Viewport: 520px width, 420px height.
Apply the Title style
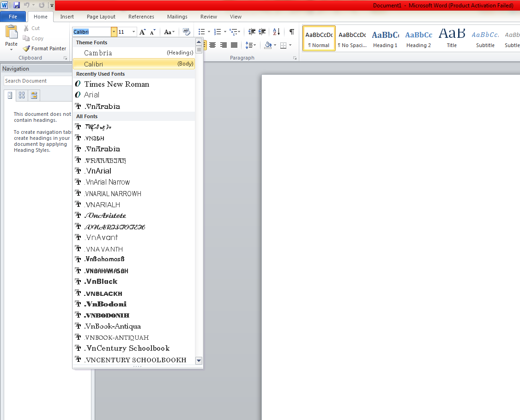[452, 38]
